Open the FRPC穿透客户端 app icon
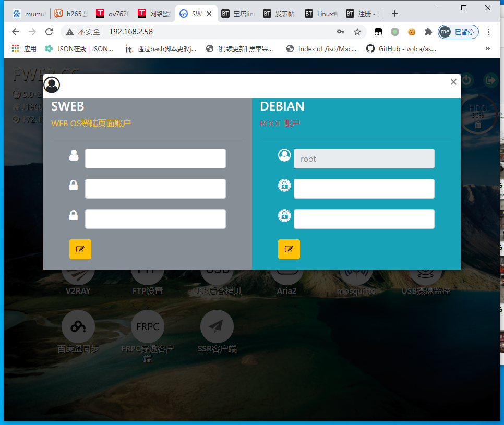504x425 pixels. coord(148,326)
